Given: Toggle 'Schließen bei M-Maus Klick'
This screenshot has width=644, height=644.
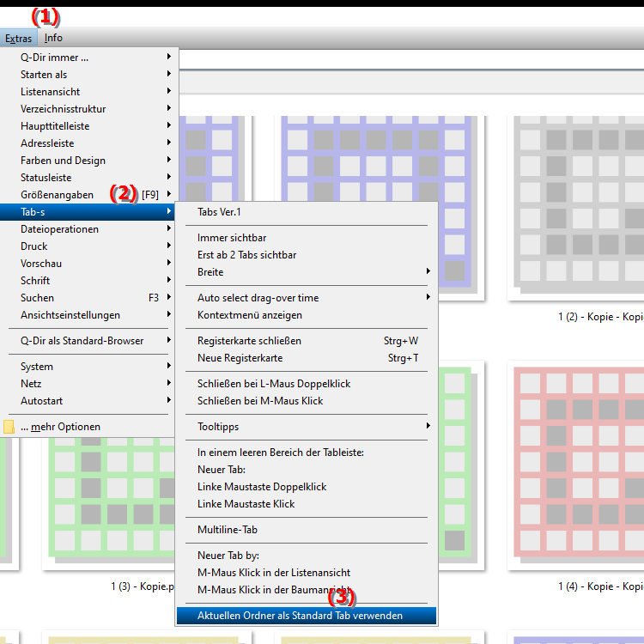Looking at the screenshot, I should click(x=307, y=401).
